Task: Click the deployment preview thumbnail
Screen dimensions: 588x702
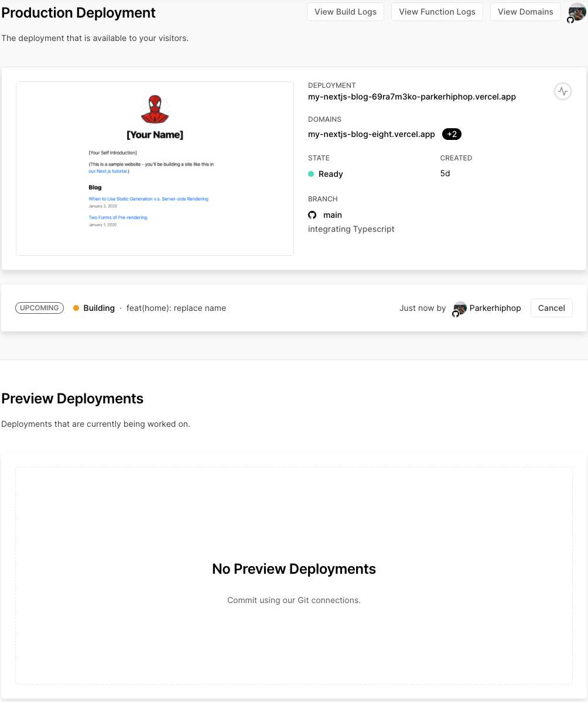Action: [155, 169]
